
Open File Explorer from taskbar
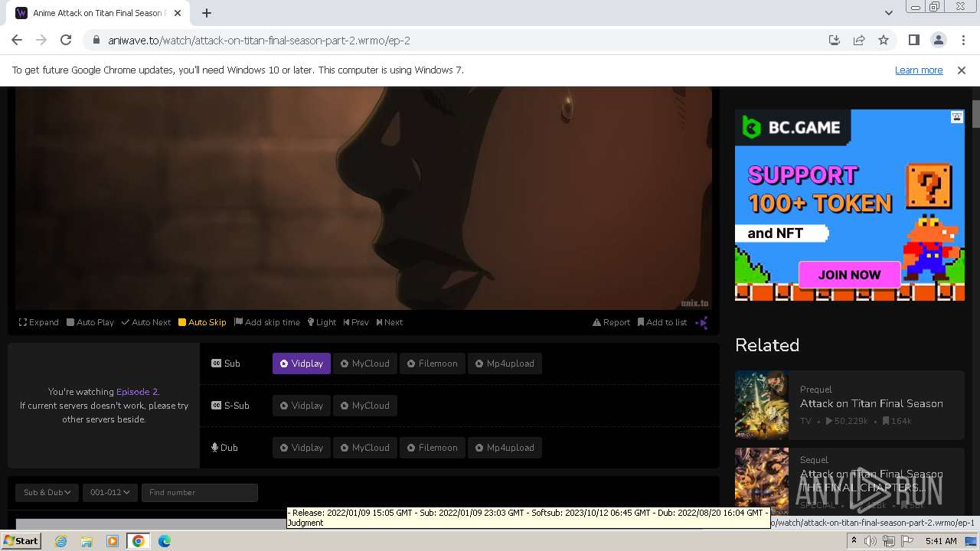point(87,541)
